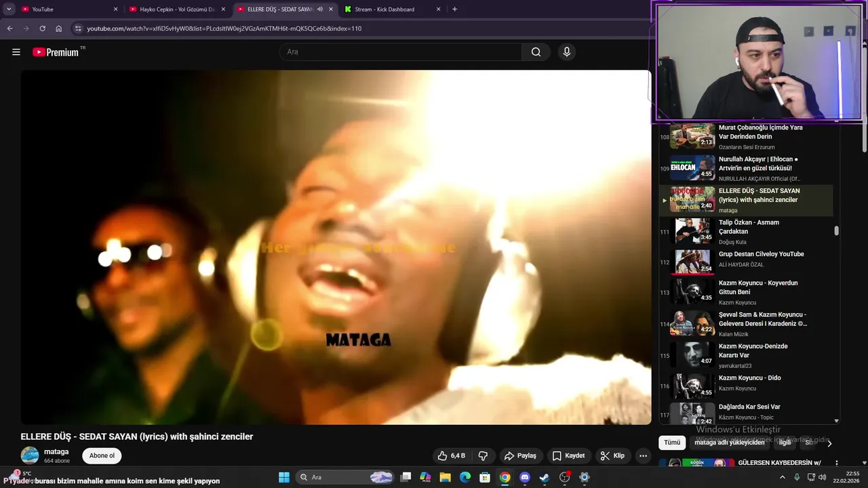This screenshot has width=868, height=488.
Task: Open more actions three-dot menu under video
Action: click(x=643, y=455)
